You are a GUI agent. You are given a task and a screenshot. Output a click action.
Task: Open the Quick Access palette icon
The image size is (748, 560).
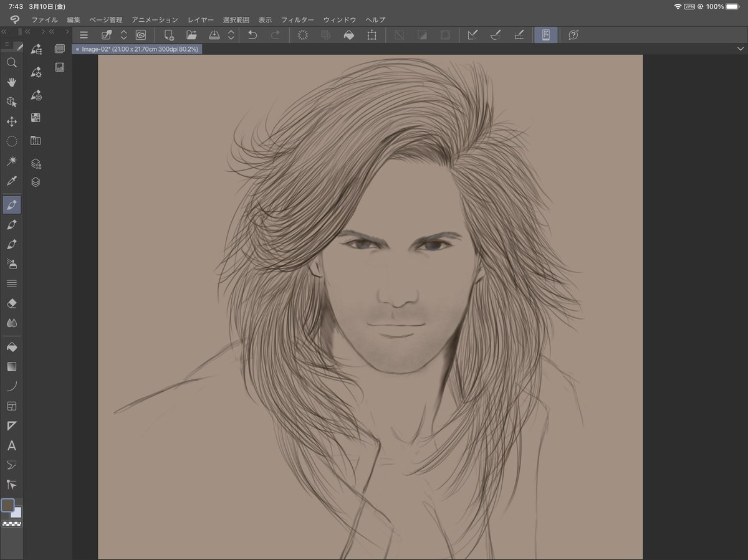(60, 49)
